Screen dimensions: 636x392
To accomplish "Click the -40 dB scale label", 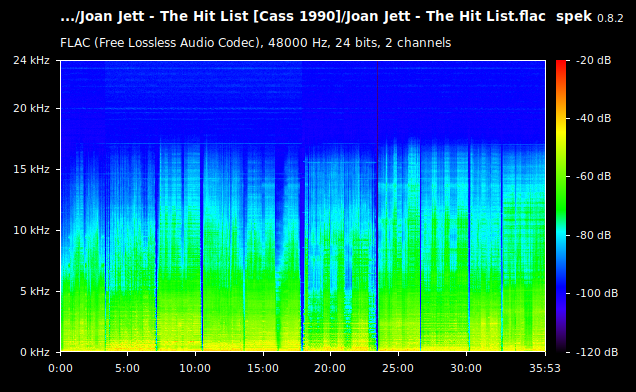I will pos(593,118).
